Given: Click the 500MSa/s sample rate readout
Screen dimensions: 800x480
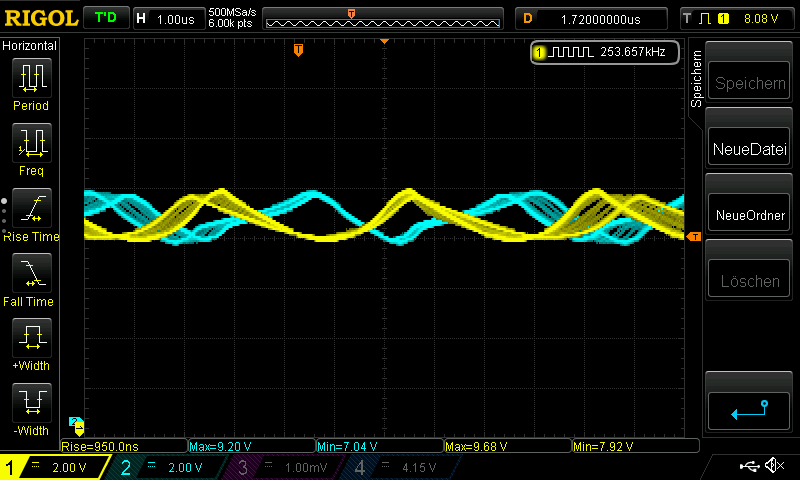Looking at the screenshot, I should 232,12.
